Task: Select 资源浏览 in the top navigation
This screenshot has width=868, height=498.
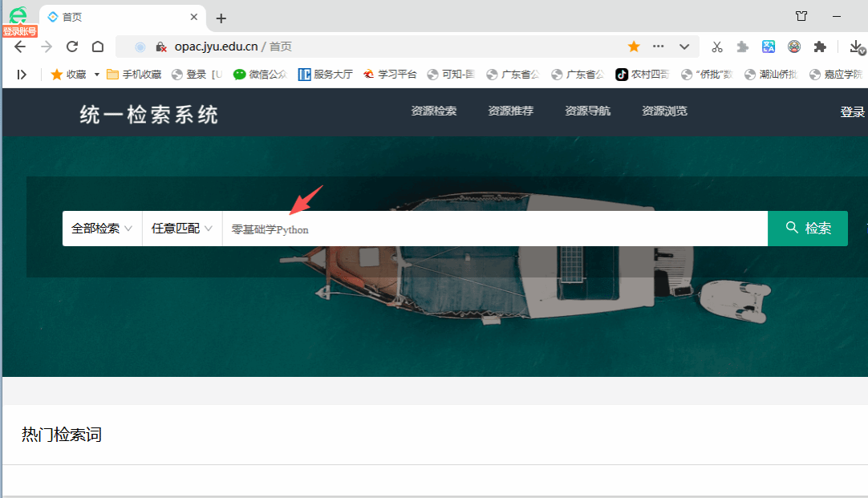Action: coord(664,111)
